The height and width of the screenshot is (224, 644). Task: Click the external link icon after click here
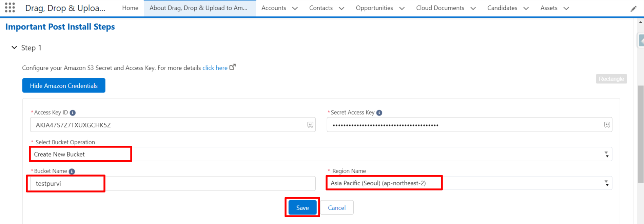point(233,67)
